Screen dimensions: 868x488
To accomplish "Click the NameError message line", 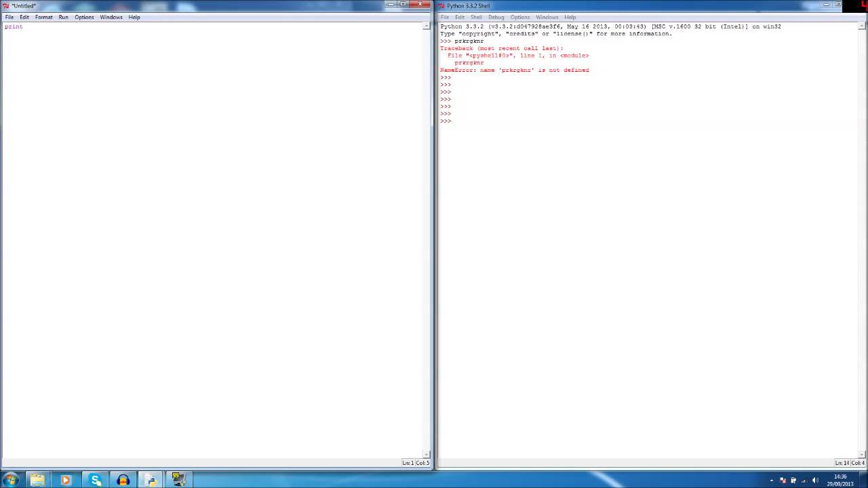I will [x=514, y=70].
